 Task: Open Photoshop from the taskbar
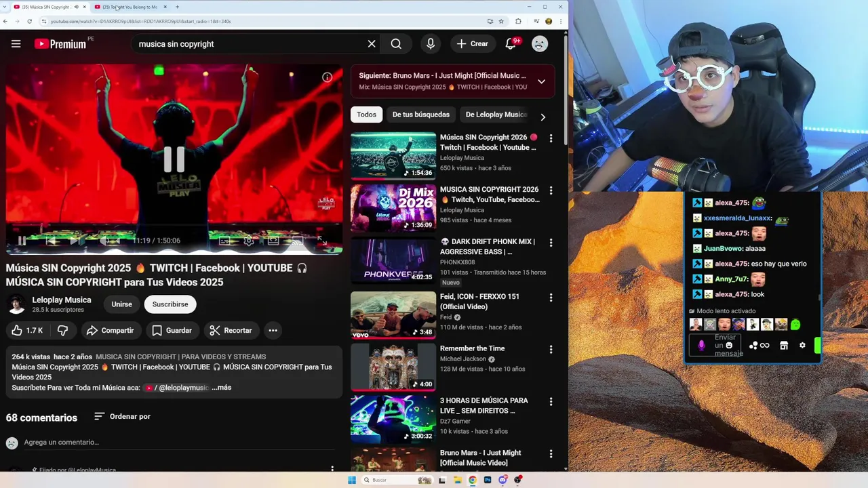point(488,480)
